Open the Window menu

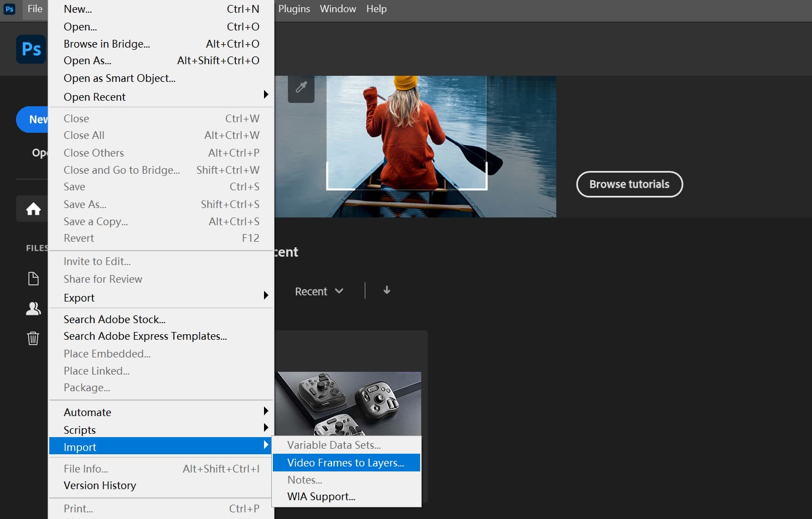click(338, 9)
